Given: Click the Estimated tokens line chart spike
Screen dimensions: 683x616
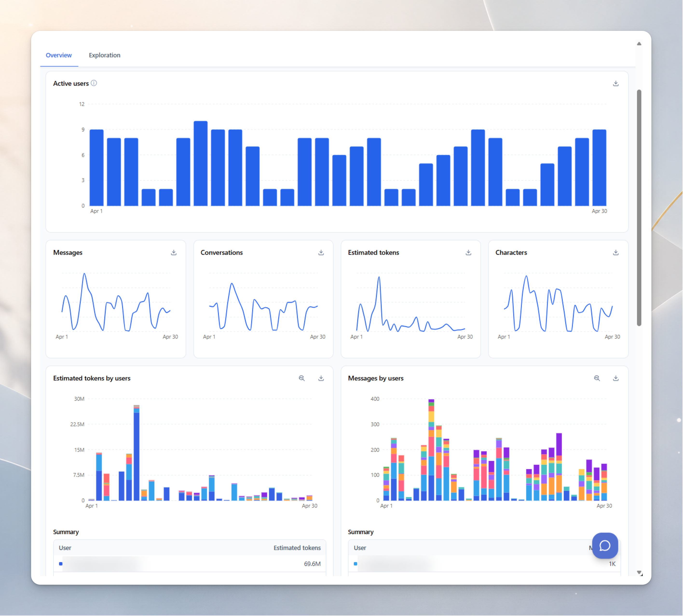Looking at the screenshot, I should point(379,277).
